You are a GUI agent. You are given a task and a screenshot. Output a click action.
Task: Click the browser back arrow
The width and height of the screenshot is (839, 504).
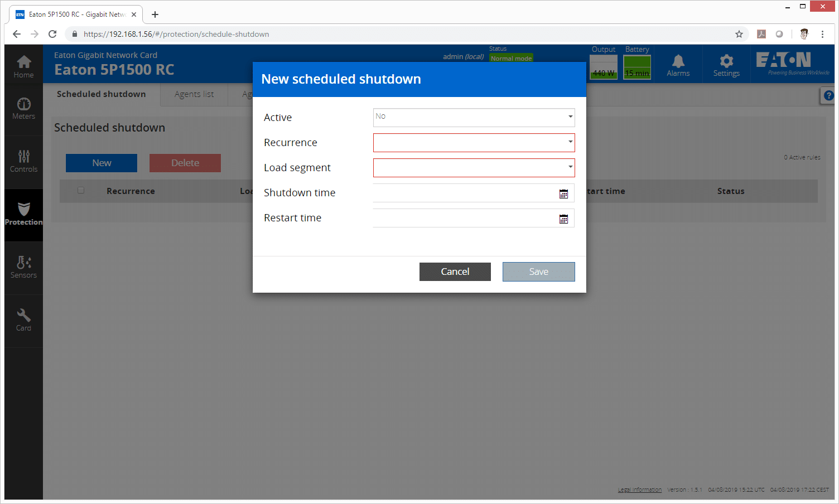(17, 34)
